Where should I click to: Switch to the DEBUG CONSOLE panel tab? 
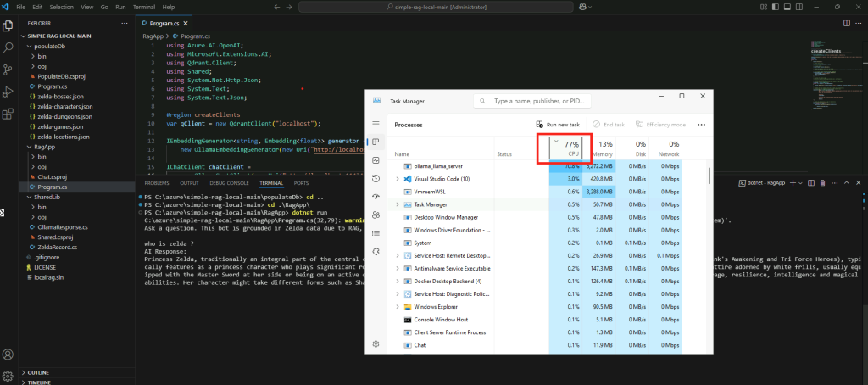[x=229, y=183]
